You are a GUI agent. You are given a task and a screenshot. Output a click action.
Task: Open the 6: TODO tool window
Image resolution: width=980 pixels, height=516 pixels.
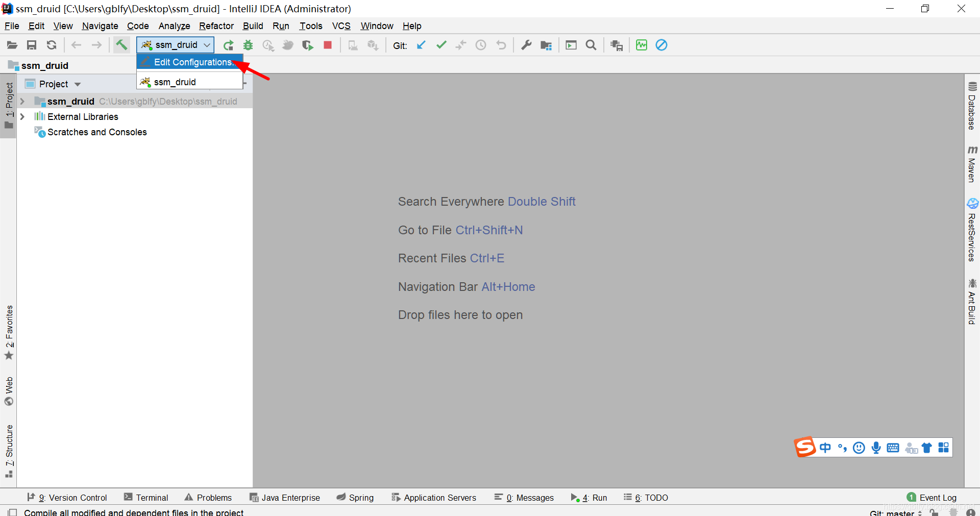(x=646, y=498)
